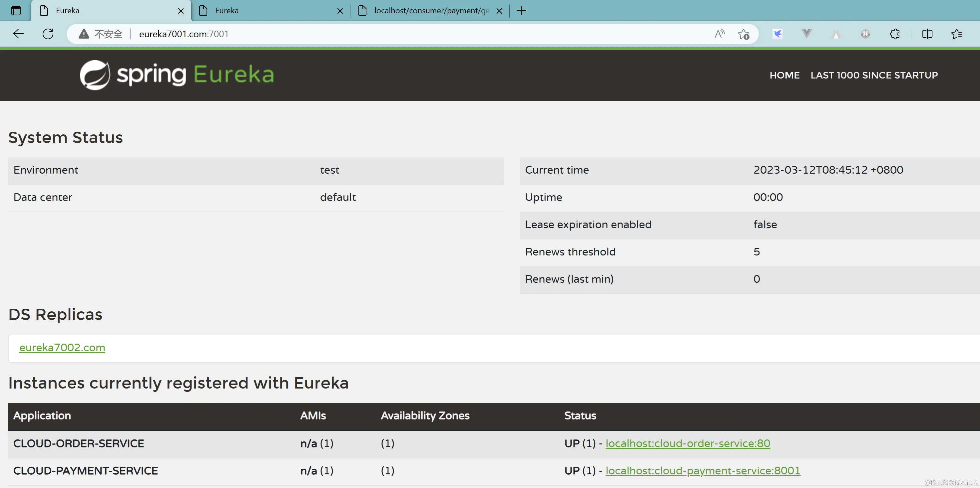The image size is (980, 488).
Task: Add this page to favorites
Action: pyautogui.click(x=743, y=34)
